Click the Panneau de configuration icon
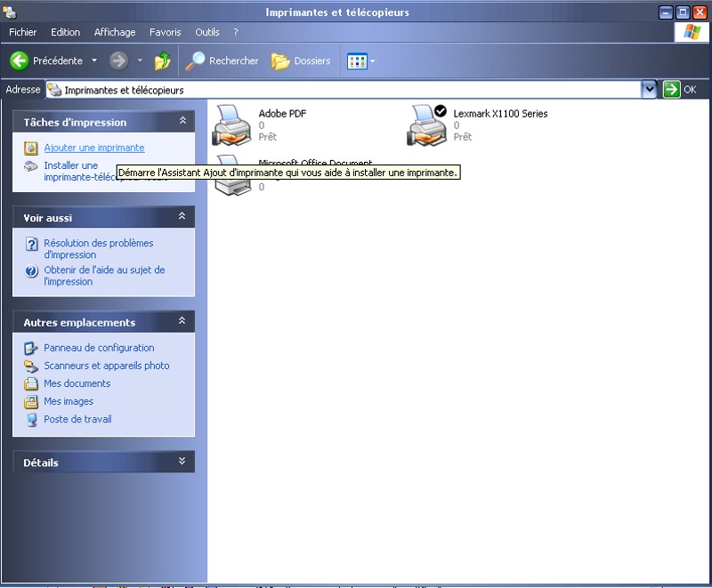 click(x=31, y=348)
